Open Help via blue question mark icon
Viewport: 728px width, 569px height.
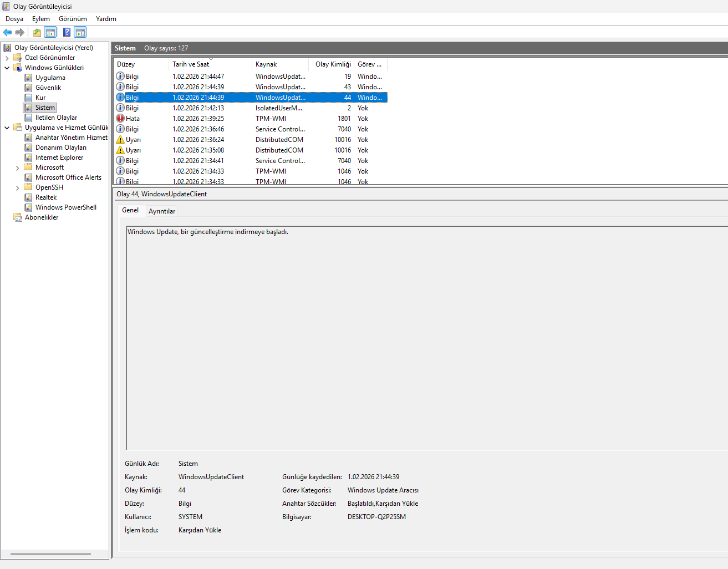[67, 32]
